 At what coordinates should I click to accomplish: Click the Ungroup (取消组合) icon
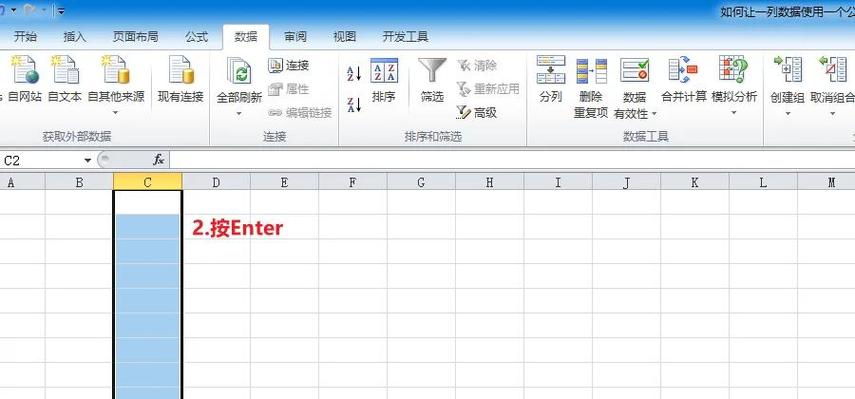tap(833, 70)
